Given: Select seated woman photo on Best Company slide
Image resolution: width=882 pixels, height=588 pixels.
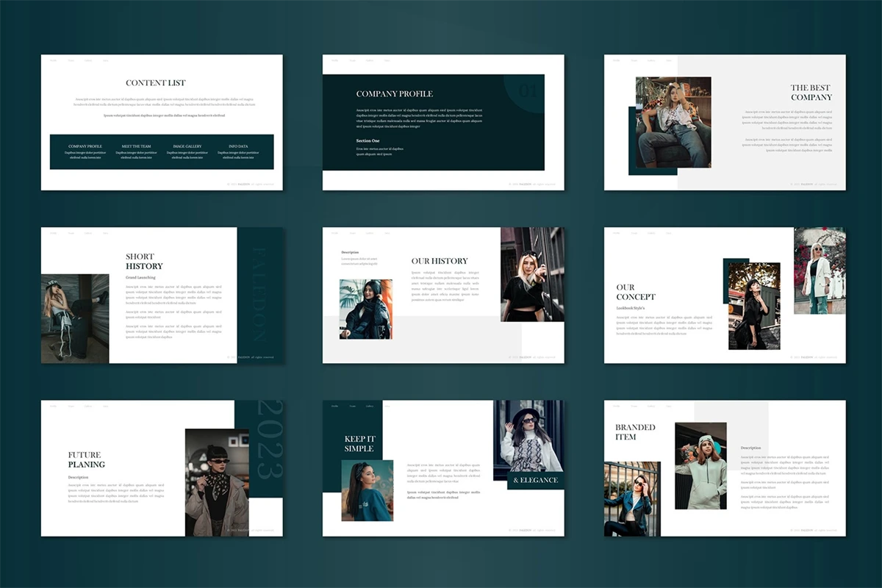Looking at the screenshot, I should pos(673,122).
